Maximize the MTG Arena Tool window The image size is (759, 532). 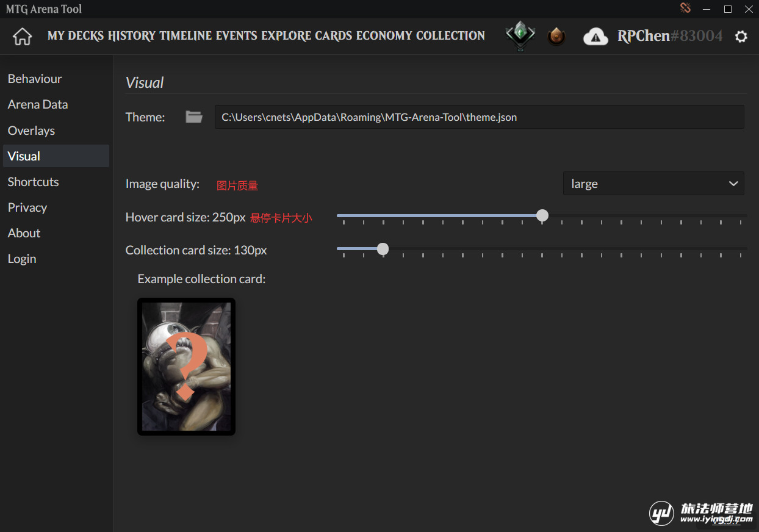[x=728, y=9]
